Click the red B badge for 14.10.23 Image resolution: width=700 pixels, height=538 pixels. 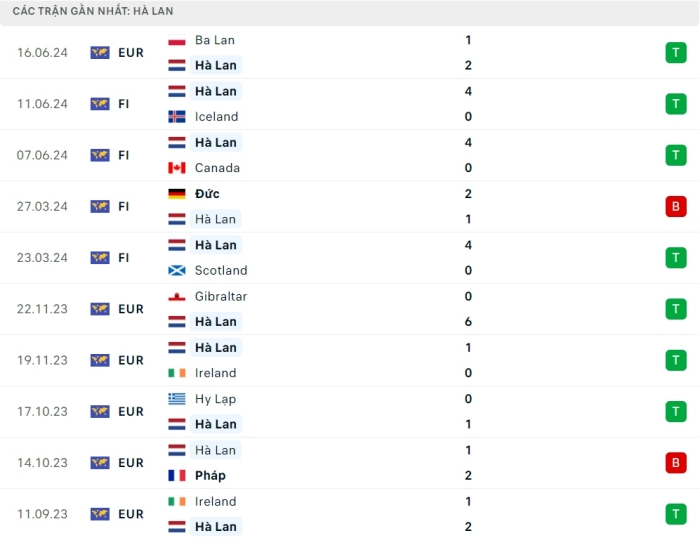[676, 463]
